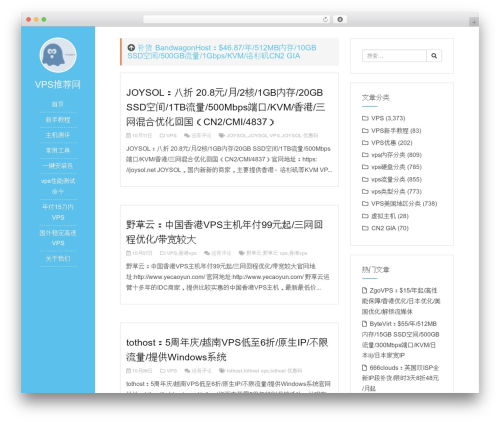Open 新手教程 in the sidebar menu

click(58, 120)
